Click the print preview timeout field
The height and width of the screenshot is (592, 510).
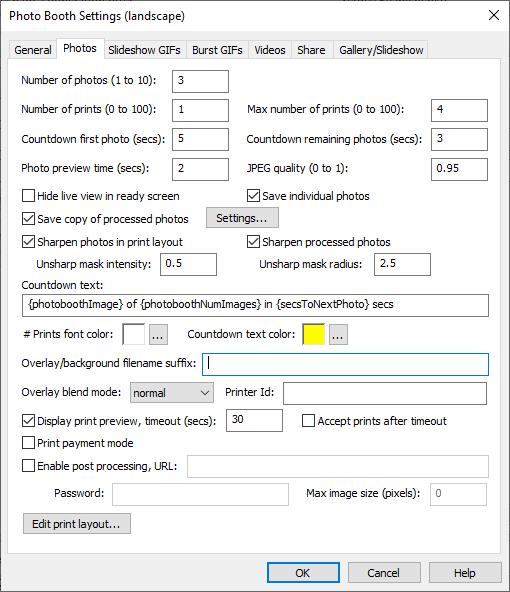coord(254,420)
